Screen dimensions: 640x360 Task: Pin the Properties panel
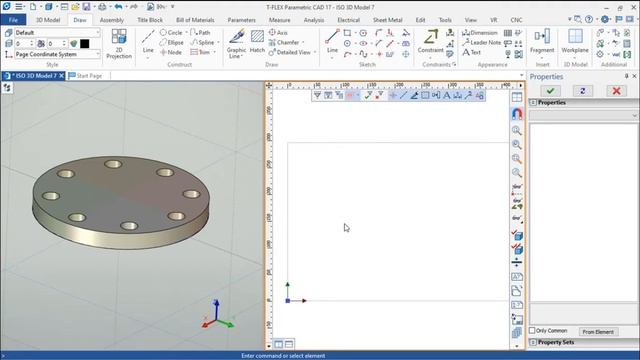(627, 76)
